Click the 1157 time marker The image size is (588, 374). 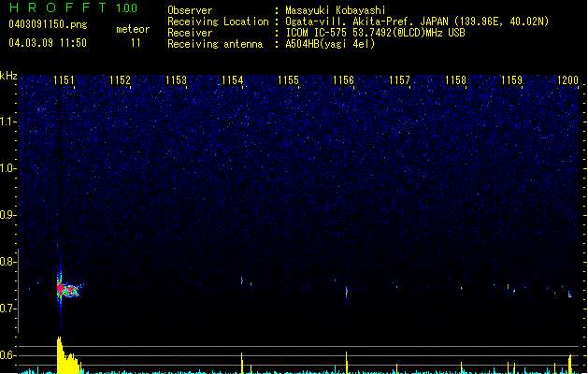[400, 80]
